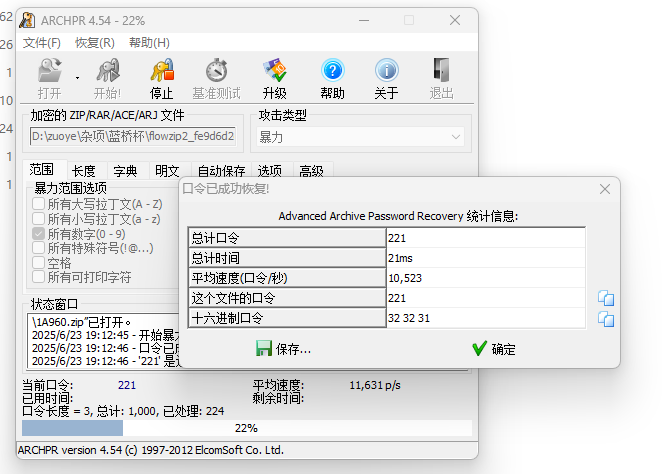This screenshot has width=662, height=474.
Task: Click the 平均速度(口令/秒) row label
Action: pos(287,278)
